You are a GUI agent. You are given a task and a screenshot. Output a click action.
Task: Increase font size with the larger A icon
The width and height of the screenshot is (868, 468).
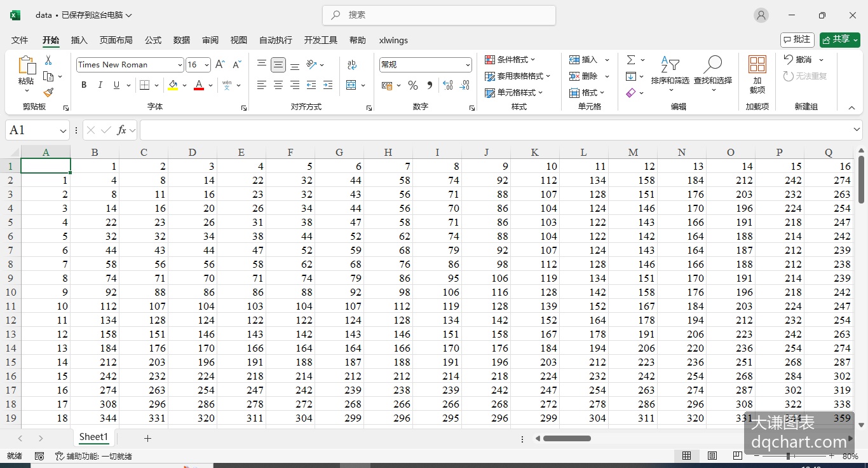(x=220, y=64)
